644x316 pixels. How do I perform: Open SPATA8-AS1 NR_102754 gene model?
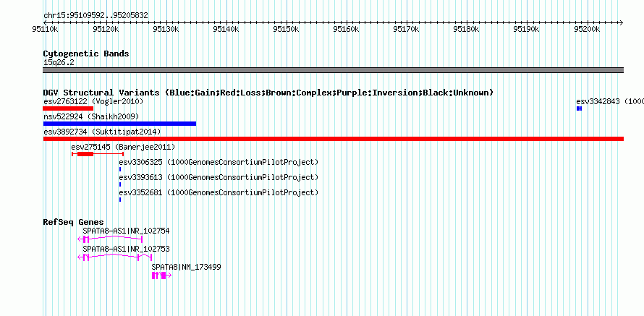(x=110, y=239)
